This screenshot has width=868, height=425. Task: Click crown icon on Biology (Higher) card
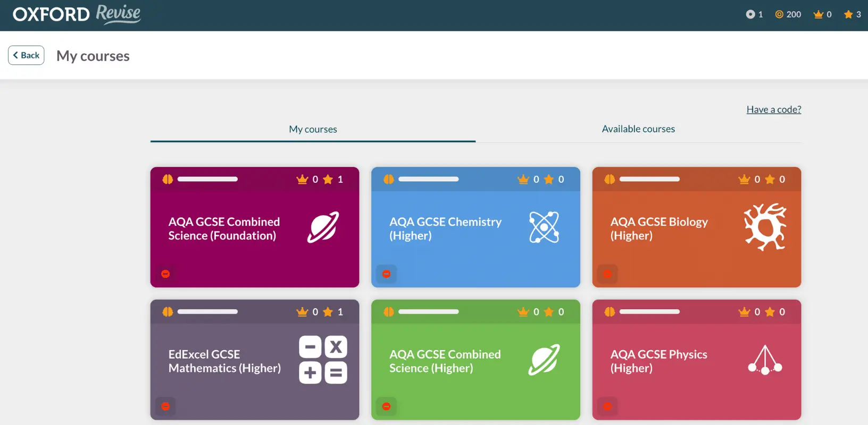744,179
